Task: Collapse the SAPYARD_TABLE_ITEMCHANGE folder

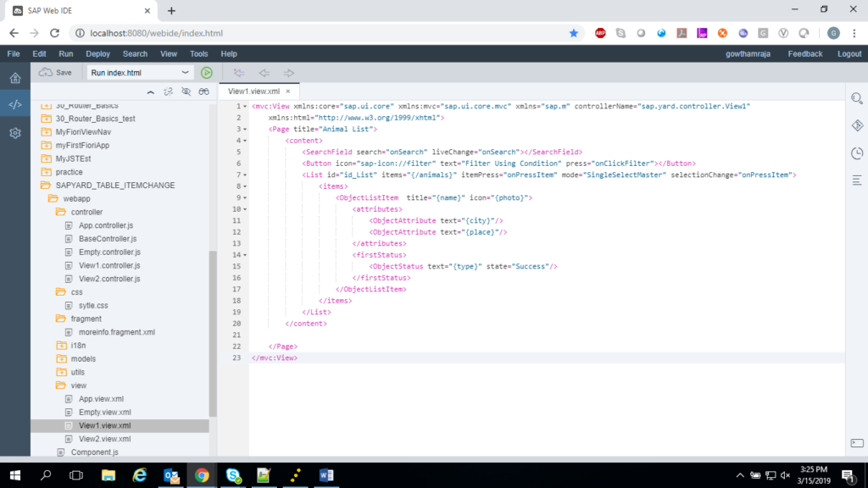Action: tap(47, 186)
